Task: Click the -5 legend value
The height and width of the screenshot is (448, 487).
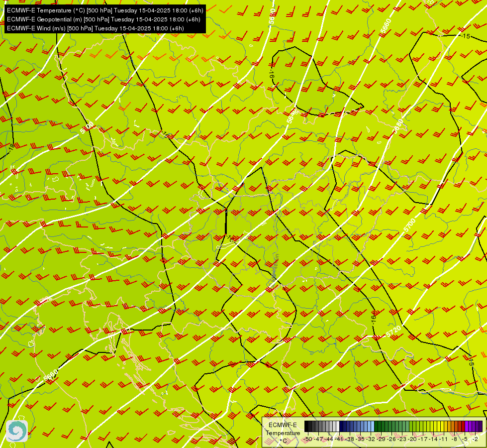Action: coord(465,439)
